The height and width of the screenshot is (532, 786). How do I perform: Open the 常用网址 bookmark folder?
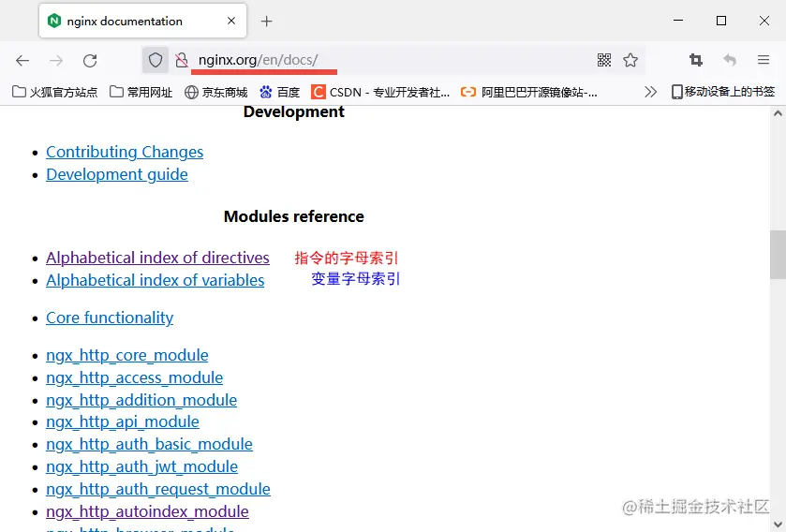pos(141,92)
